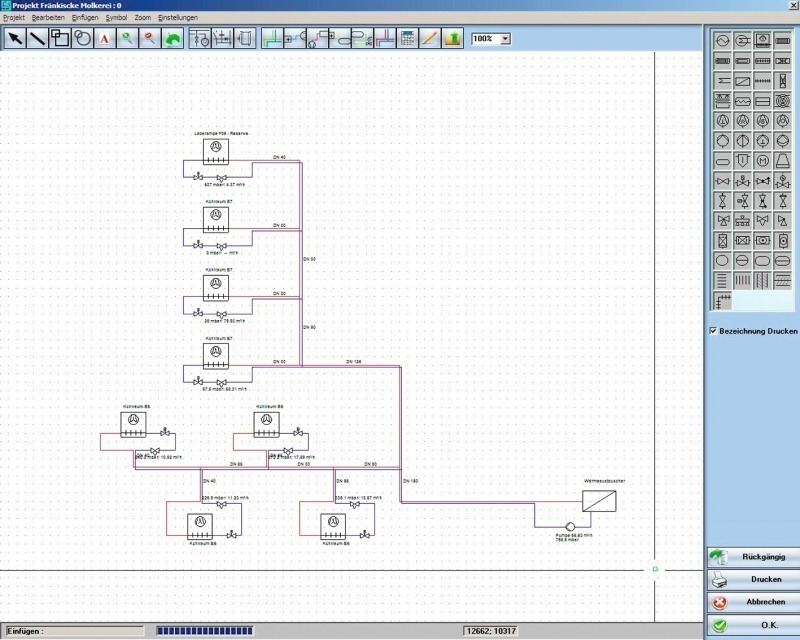Pick the horizontal lines hatch symbol
Viewport: 800px width, 640px height.
[722, 280]
